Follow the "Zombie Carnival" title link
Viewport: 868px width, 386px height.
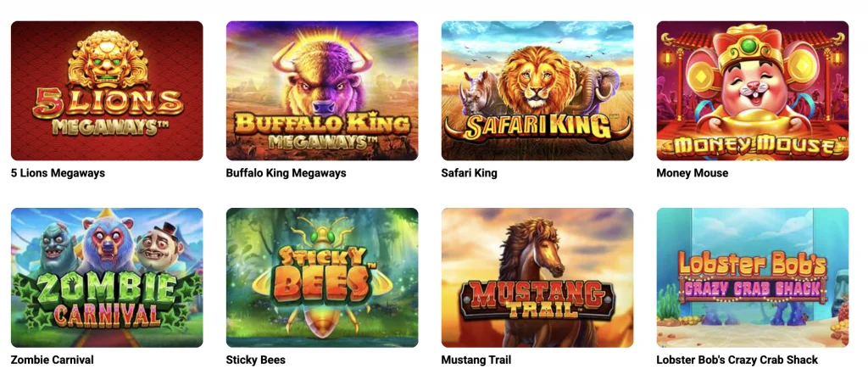click(53, 360)
